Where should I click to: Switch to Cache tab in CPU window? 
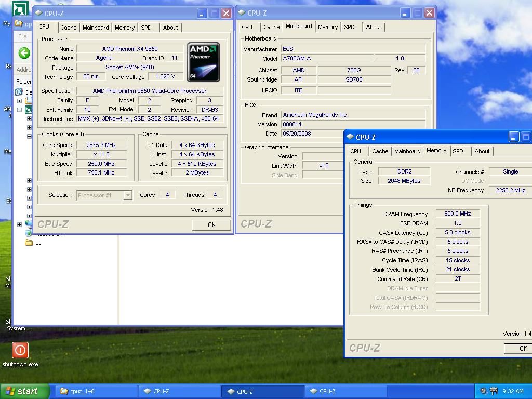tap(68, 28)
